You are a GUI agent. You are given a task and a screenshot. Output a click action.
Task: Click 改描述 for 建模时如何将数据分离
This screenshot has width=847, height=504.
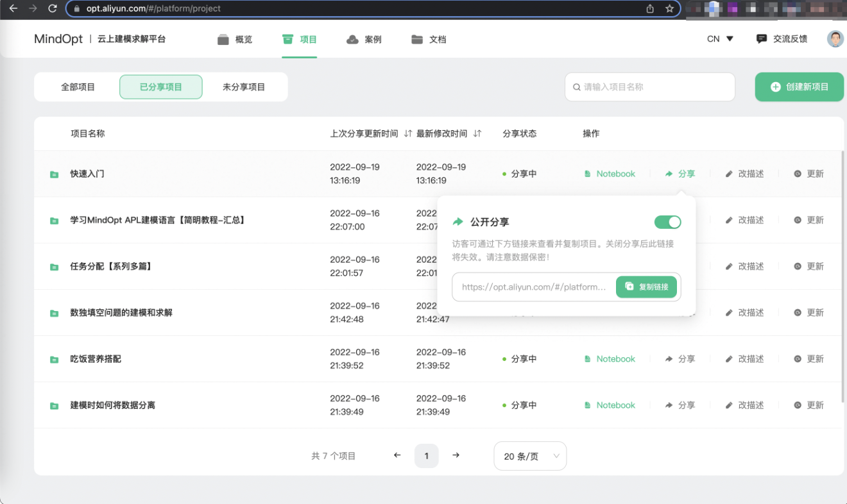click(744, 405)
